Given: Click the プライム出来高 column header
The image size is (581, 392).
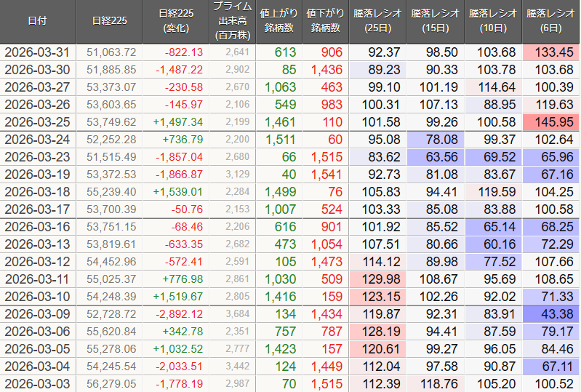Looking at the screenshot, I should tap(232, 20).
